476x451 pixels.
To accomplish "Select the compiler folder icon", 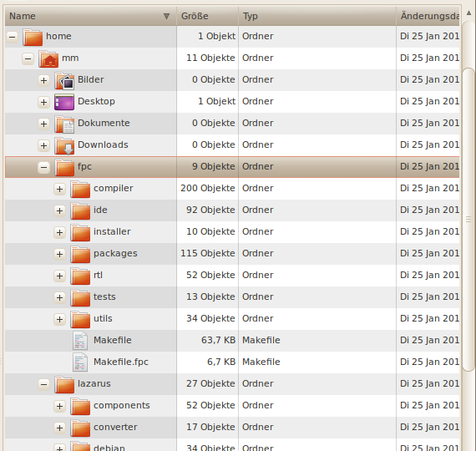I will tap(80, 189).
